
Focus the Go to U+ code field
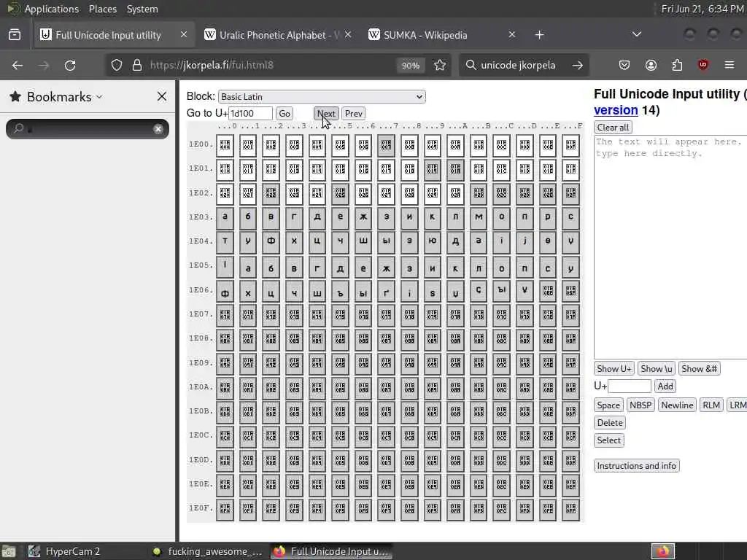pyautogui.click(x=251, y=113)
